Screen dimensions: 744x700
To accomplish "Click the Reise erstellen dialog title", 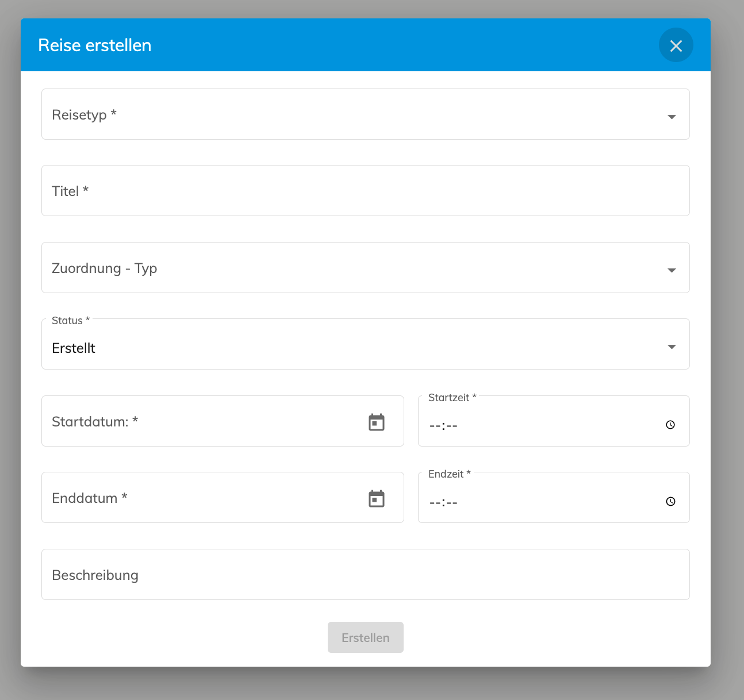I will pos(95,45).
